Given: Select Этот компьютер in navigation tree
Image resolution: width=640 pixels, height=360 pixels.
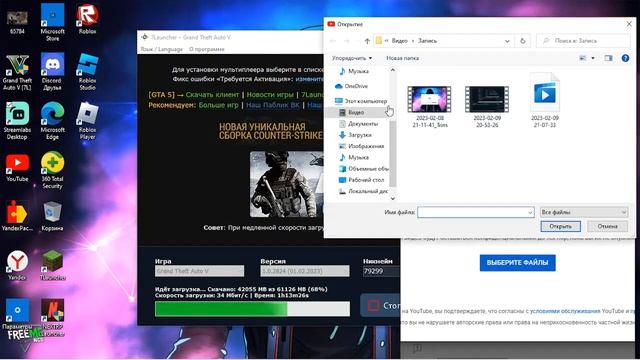Looking at the screenshot, I should tap(361, 101).
